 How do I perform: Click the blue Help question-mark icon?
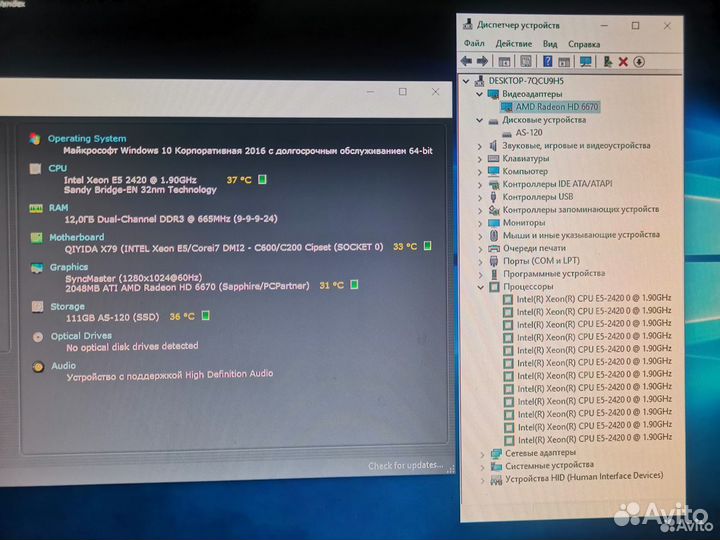click(x=547, y=61)
